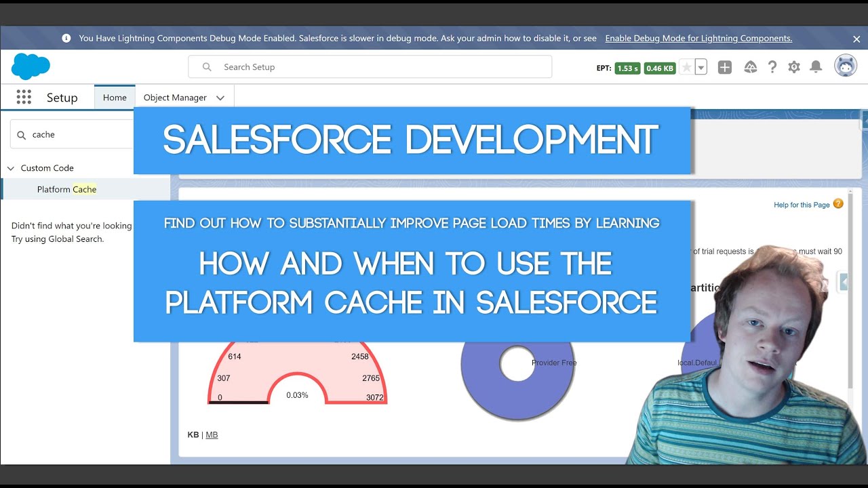Click the gauge value 614
The width and height of the screenshot is (868, 488).
[235, 357]
